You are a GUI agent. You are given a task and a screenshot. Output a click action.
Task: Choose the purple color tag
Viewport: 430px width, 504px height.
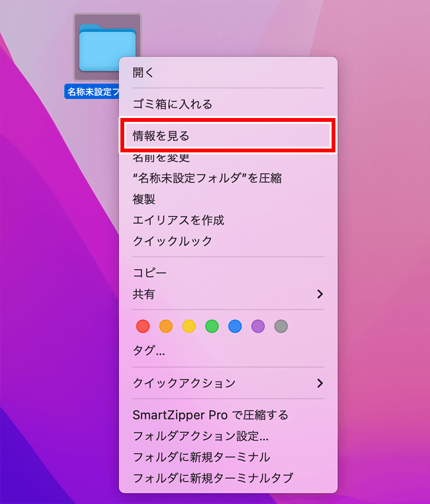point(258,327)
